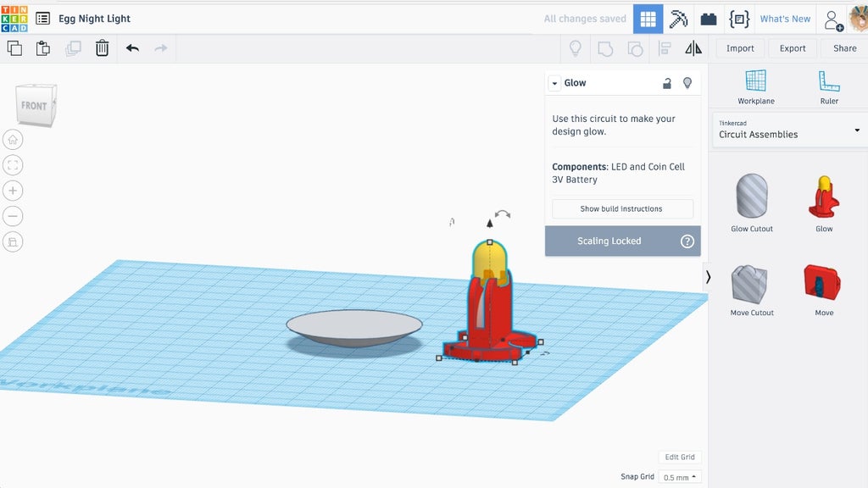Undo the last action
868x488 pixels.
[x=132, y=48]
